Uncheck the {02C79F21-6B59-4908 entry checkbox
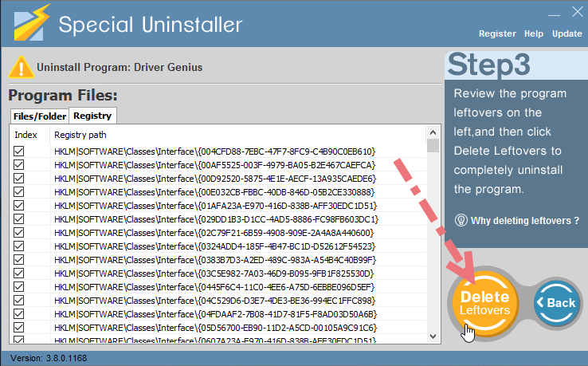Viewport: 588px width, 366px height. click(x=19, y=232)
